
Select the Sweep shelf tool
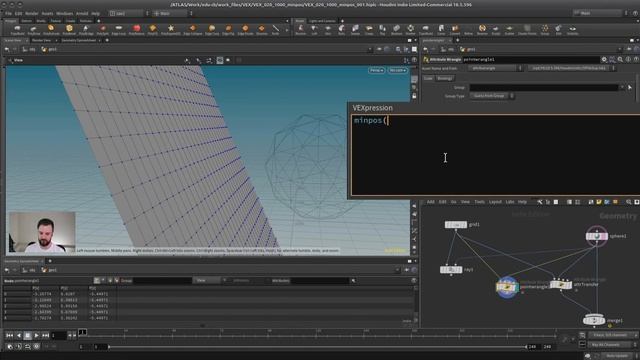tap(356, 29)
